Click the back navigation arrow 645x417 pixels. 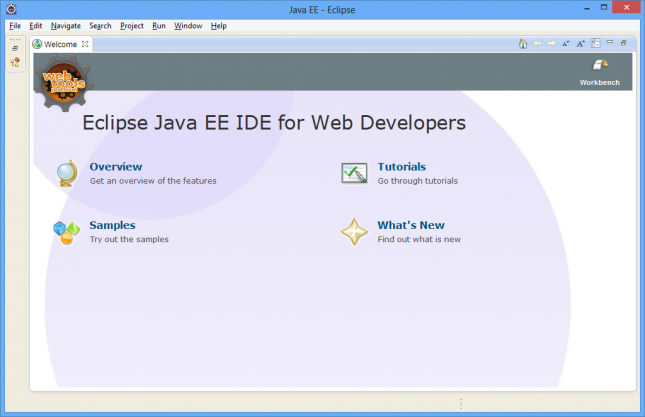537,43
